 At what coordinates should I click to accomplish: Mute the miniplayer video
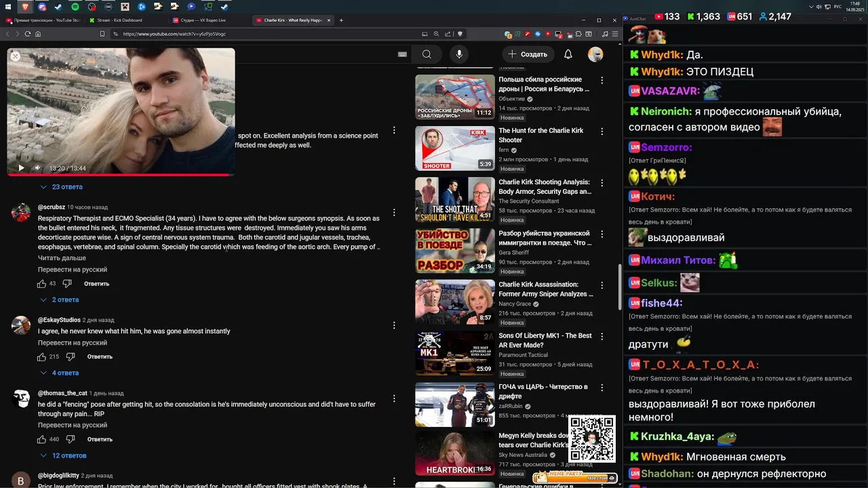pos(37,168)
